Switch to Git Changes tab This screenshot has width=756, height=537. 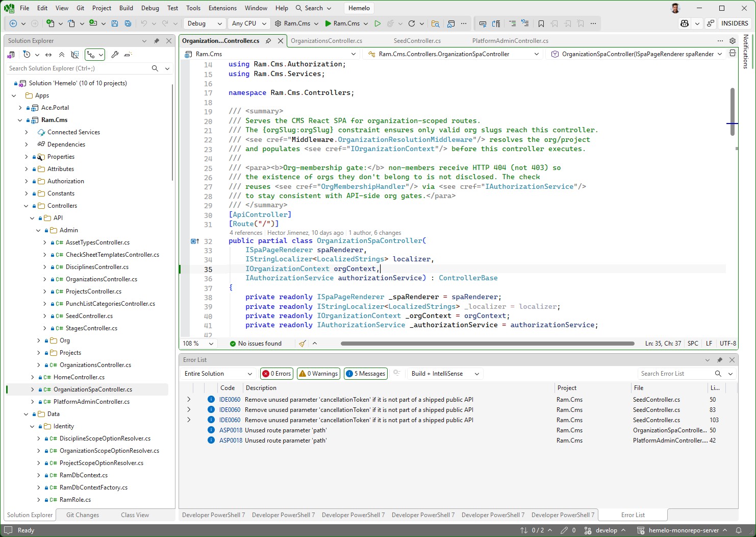(83, 515)
